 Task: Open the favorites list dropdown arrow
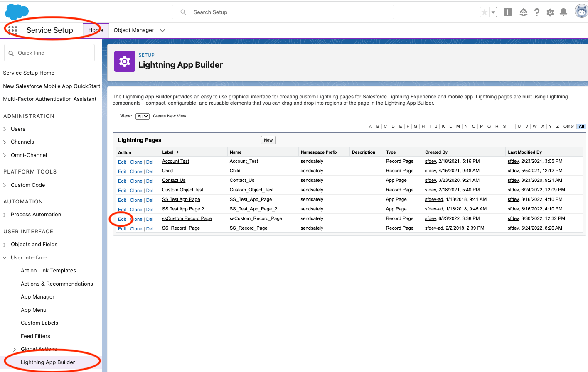tap(493, 12)
